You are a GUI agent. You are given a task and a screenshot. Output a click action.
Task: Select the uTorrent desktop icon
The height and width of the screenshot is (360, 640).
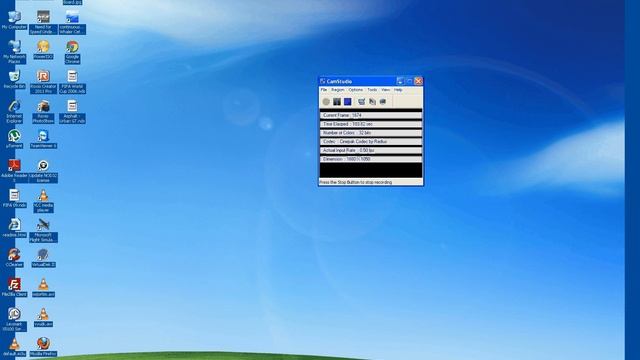click(14, 139)
